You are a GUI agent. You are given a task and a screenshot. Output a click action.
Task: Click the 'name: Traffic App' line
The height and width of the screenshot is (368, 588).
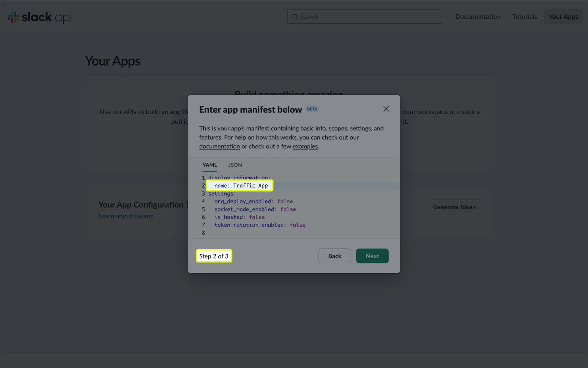(x=241, y=186)
